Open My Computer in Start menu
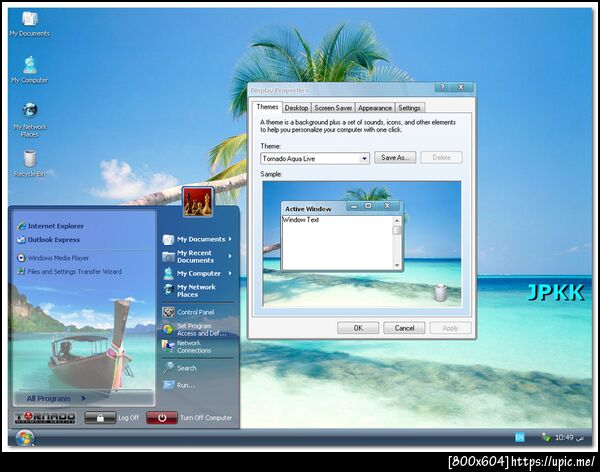This screenshot has width=600, height=472. 197,273
